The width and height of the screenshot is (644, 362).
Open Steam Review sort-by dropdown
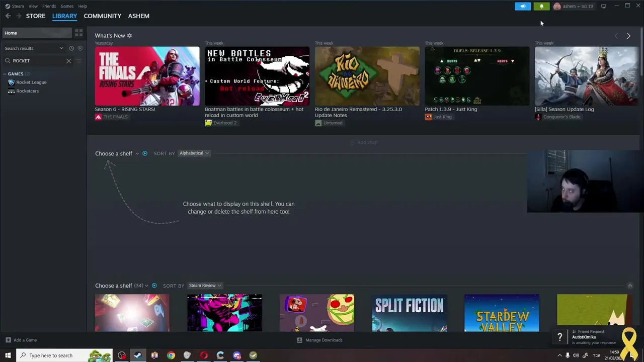pos(205,286)
